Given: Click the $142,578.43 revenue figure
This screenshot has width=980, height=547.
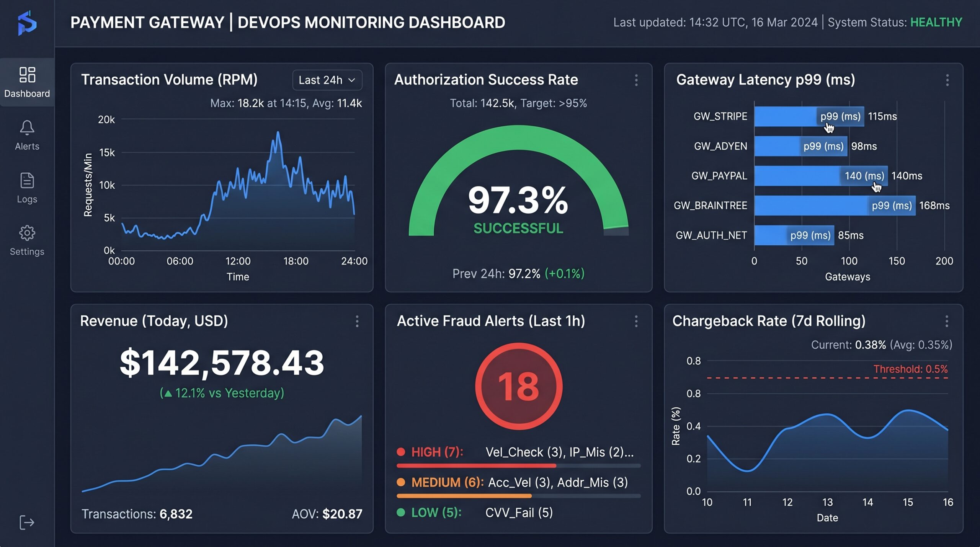Looking at the screenshot, I should [222, 362].
